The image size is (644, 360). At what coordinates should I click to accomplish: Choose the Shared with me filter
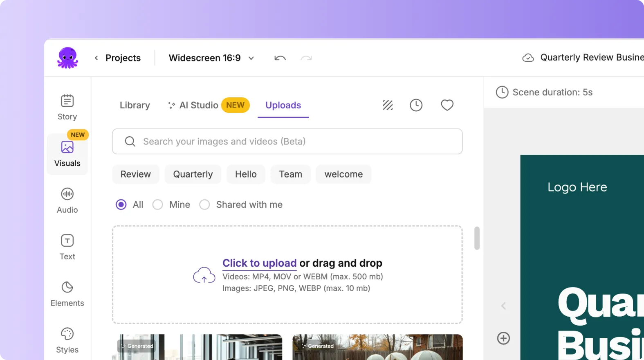(204, 205)
